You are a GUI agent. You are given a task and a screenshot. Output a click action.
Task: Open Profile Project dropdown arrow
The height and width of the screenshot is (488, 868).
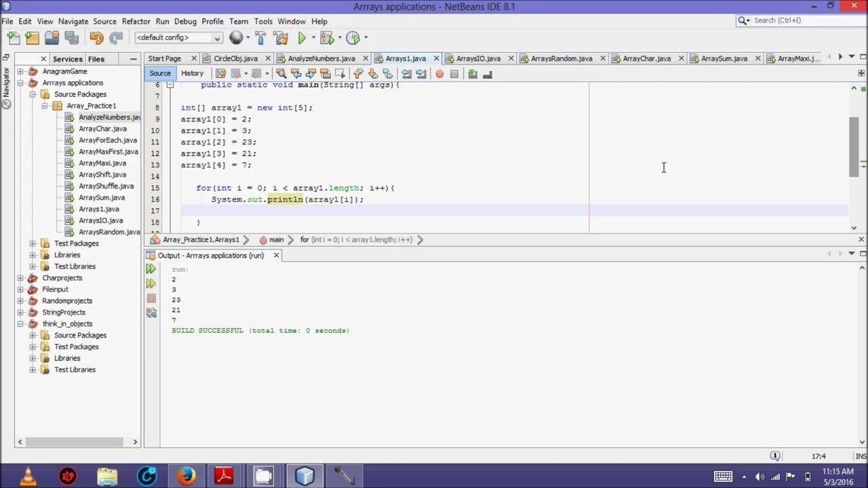click(x=366, y=38)
